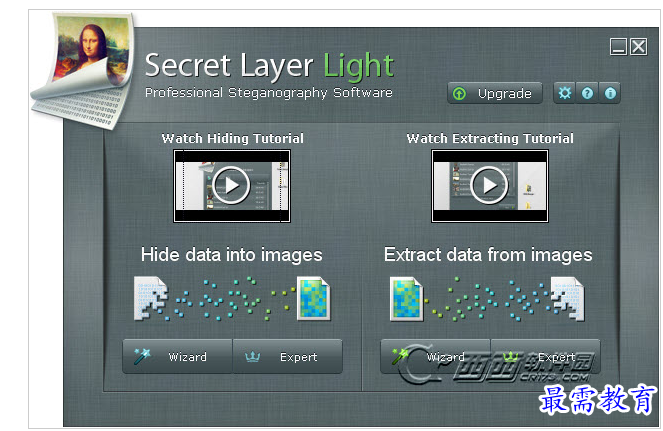Viewport: 663px width, 431px height.
Task: Minimize the Secret Layer Light window
Action: click(618, 47)
